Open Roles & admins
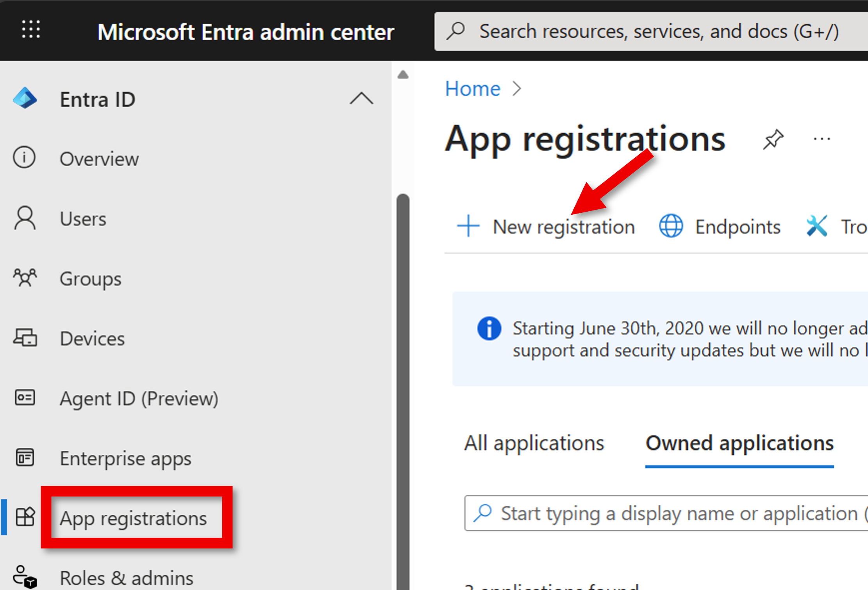The height and width of the screenshot is (590, 868). (127, 578)
